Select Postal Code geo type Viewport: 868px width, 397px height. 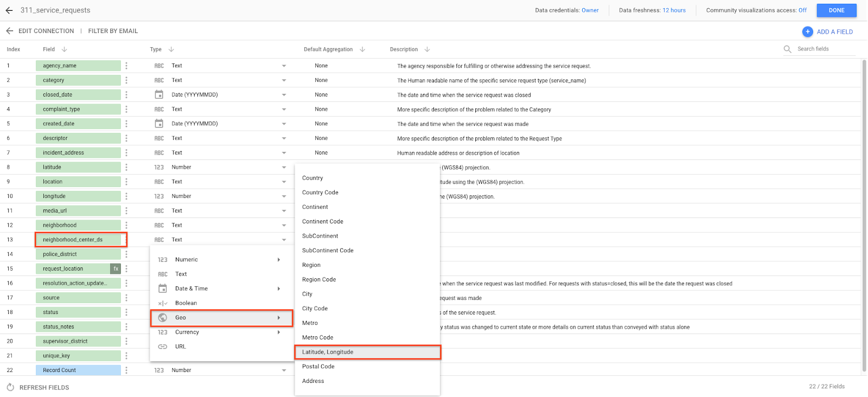click(x=318, y=367)
